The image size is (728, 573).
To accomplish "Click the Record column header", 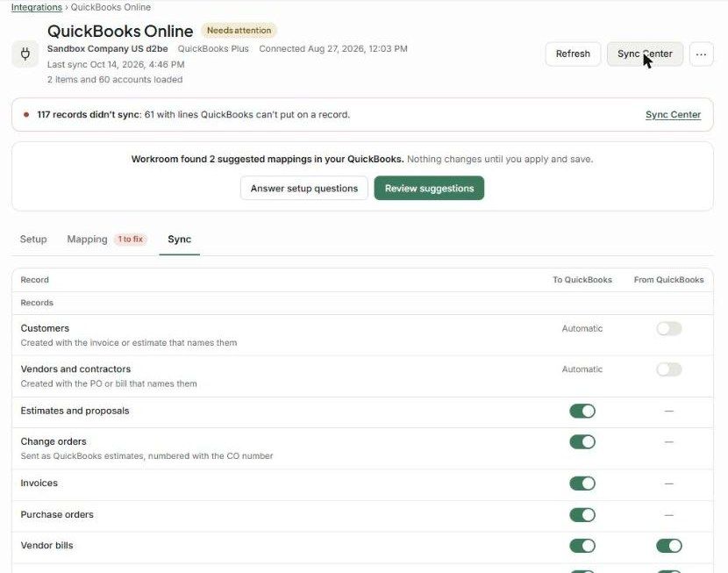I will [x=35, y=280].
